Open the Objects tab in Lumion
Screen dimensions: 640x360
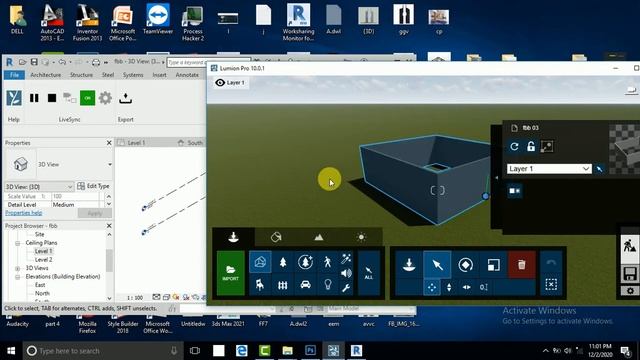[233, 237]
